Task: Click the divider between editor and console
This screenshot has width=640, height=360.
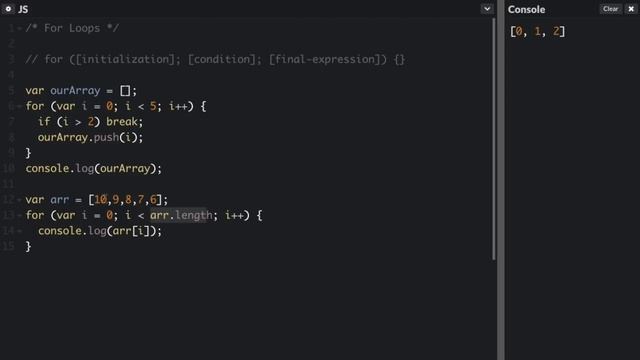Action: [x=500, y=180]
